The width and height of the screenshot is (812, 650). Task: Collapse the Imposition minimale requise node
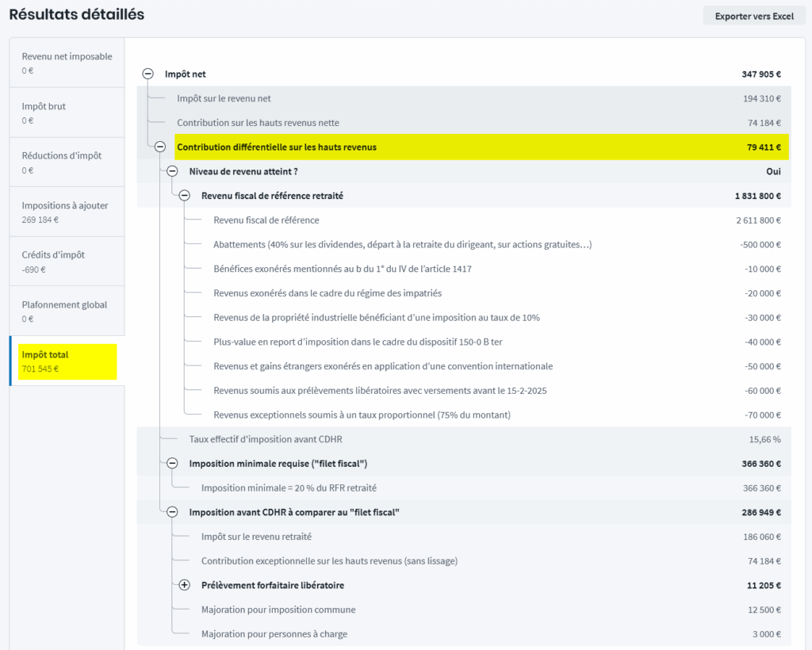pyautogui.click(x=172, y=464)
